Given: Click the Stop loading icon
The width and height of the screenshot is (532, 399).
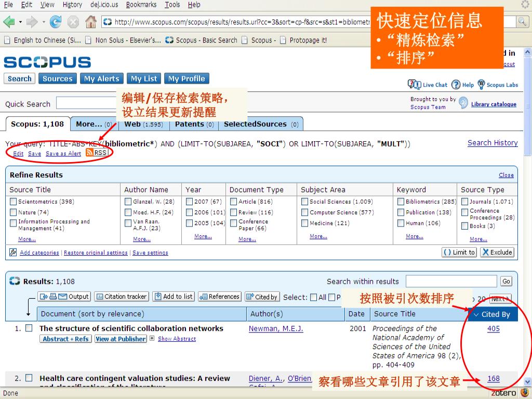Looking at the screenshot, I should click(73, 22).
